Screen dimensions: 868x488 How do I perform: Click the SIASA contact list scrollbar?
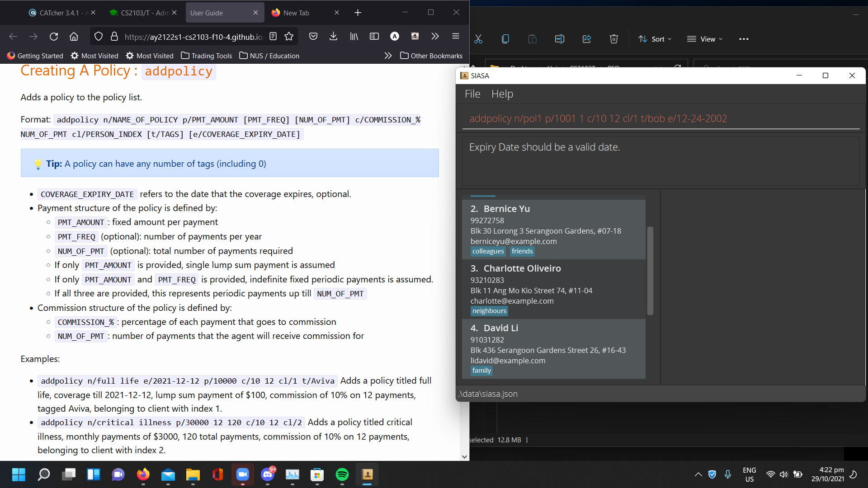click(650, 271)
